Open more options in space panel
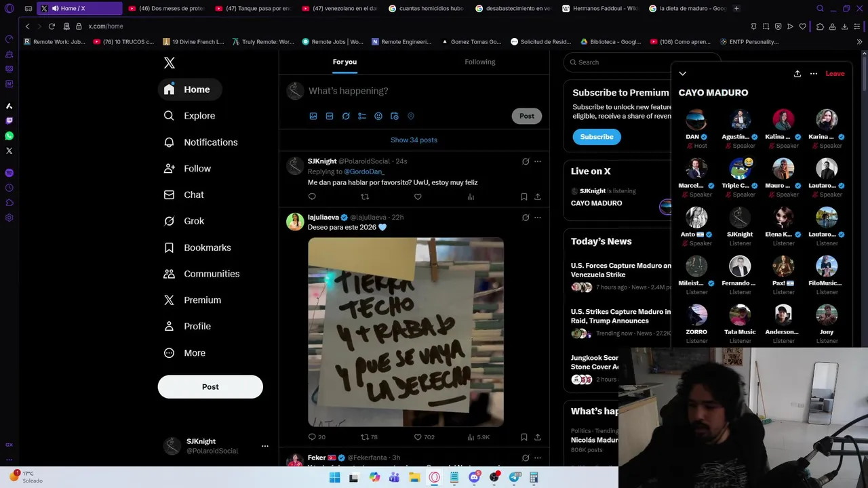 tap(814, 73)
